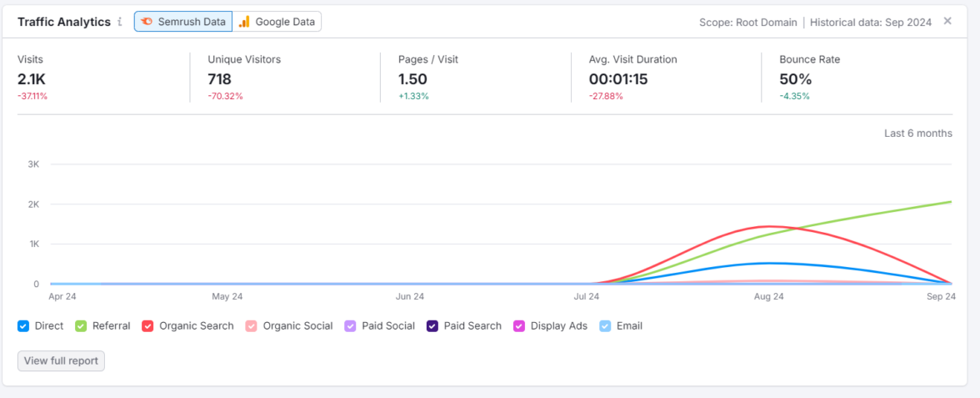The height and width of the screenshot is (398, 980).
Task: Switch to the Semrush Data tab
Action: [x=182, y=22]
